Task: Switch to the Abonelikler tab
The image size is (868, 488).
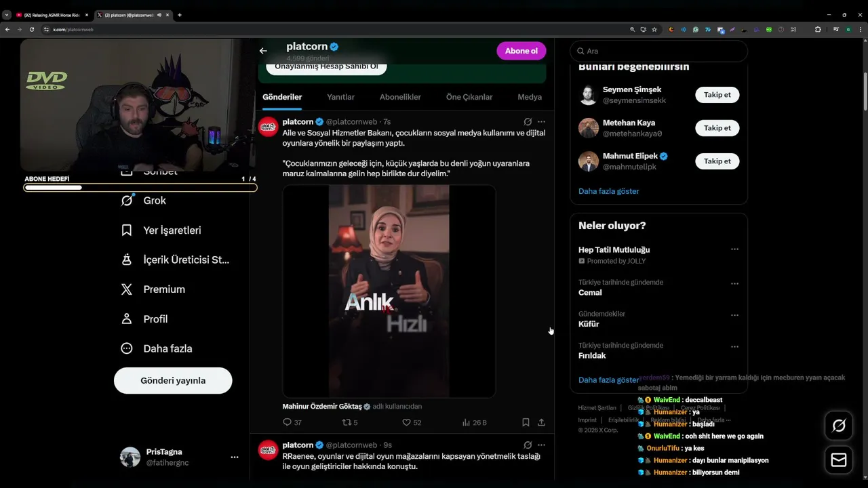Action: (x=400, y=97)
